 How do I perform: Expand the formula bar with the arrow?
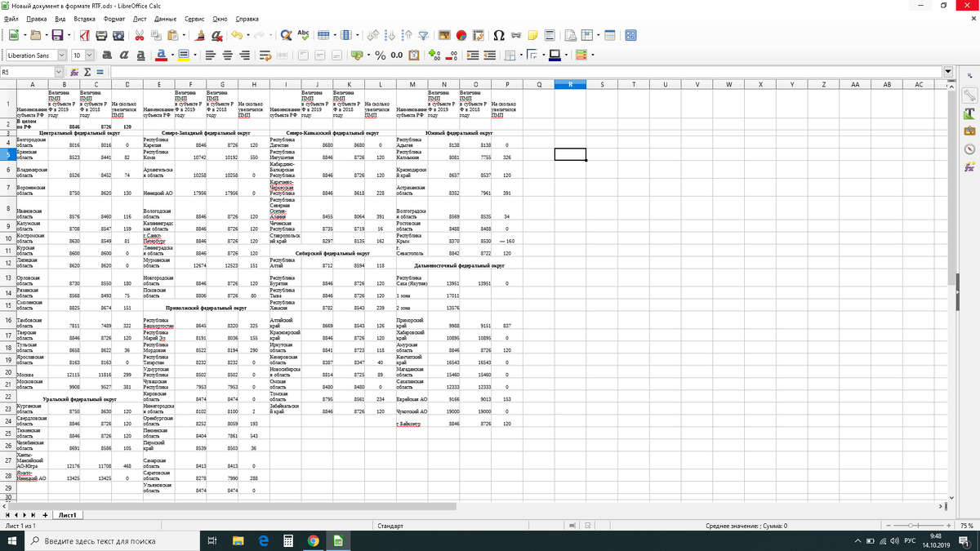(x=948, y=72)
